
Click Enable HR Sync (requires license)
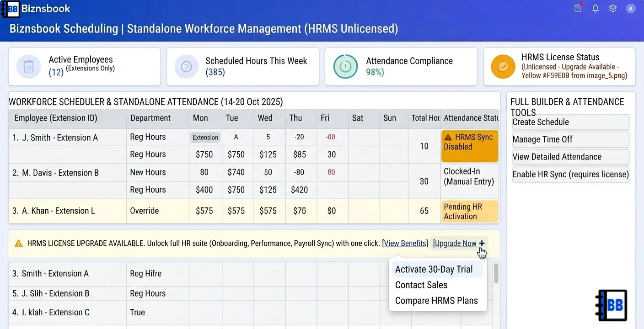(570, 174)
